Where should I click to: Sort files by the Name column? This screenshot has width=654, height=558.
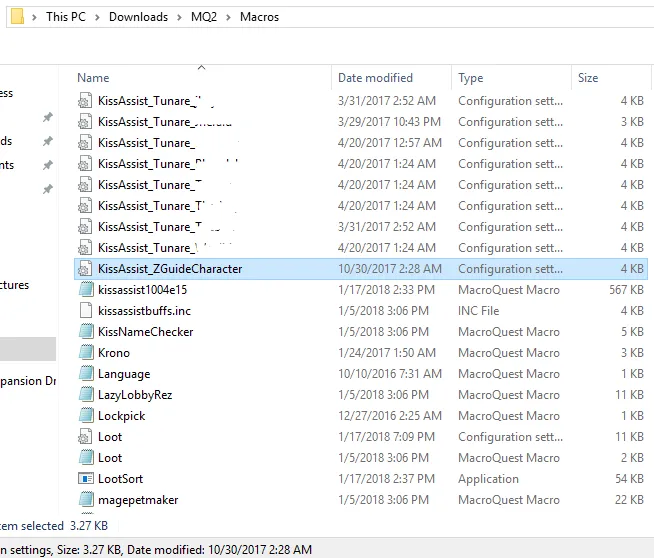93,78
